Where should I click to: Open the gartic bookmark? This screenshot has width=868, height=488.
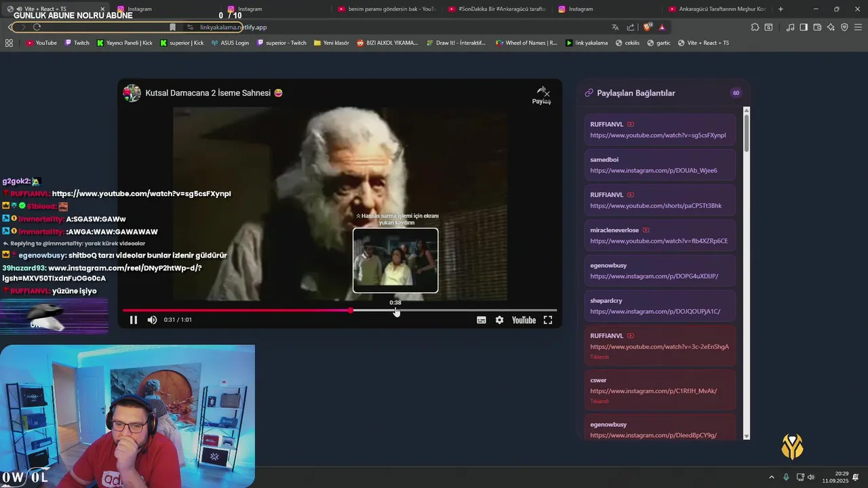pos(658,43)
